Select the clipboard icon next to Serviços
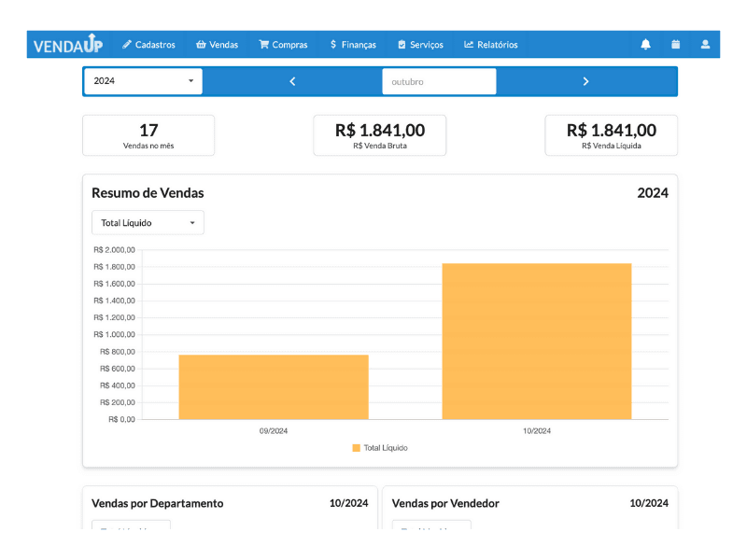The image size is (747, 560). pyautogui.click(x=399, y=44)
